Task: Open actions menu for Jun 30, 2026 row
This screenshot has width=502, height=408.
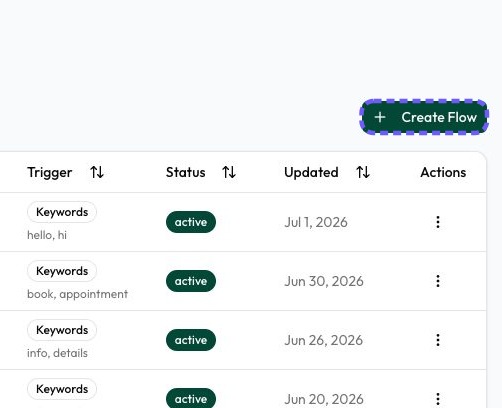Action: 438,281
